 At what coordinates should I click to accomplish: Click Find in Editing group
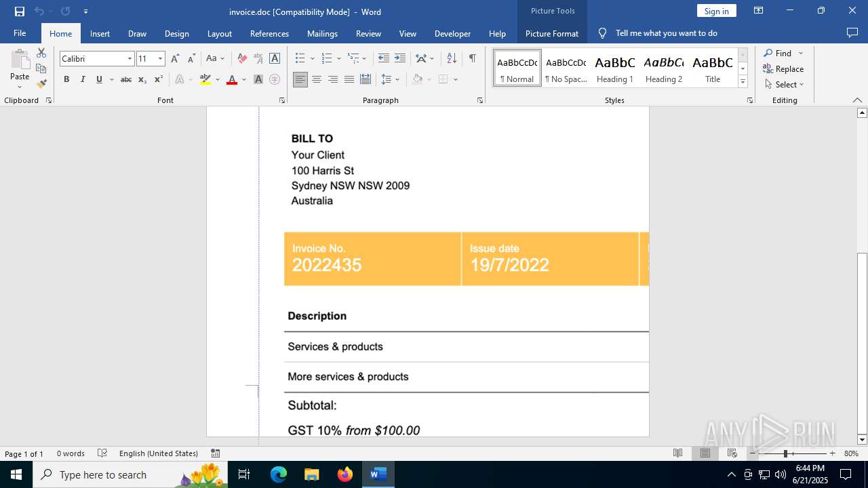click(x=777, y=53)
